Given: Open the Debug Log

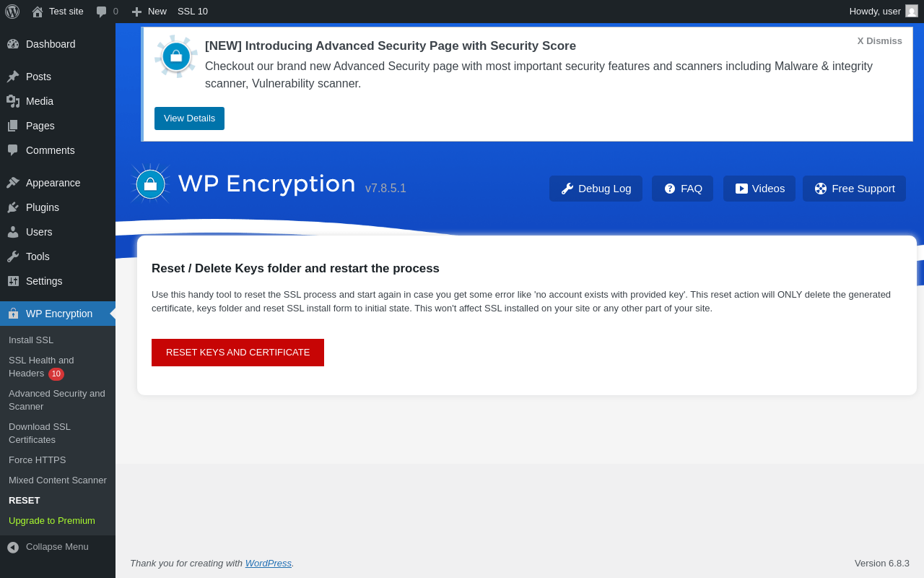Looking at the screenshot, I should (x=596, y=189).
